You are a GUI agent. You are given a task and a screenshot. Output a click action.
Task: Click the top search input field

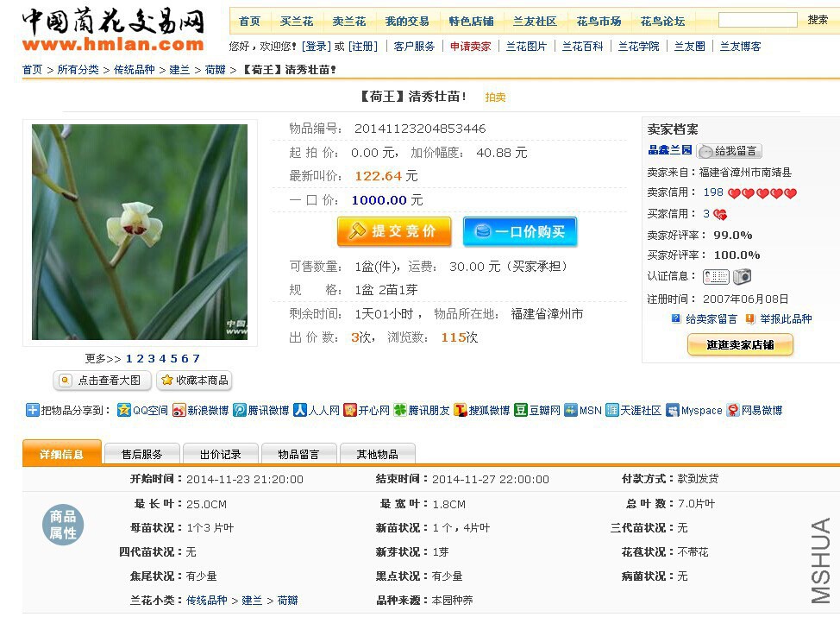757,20
